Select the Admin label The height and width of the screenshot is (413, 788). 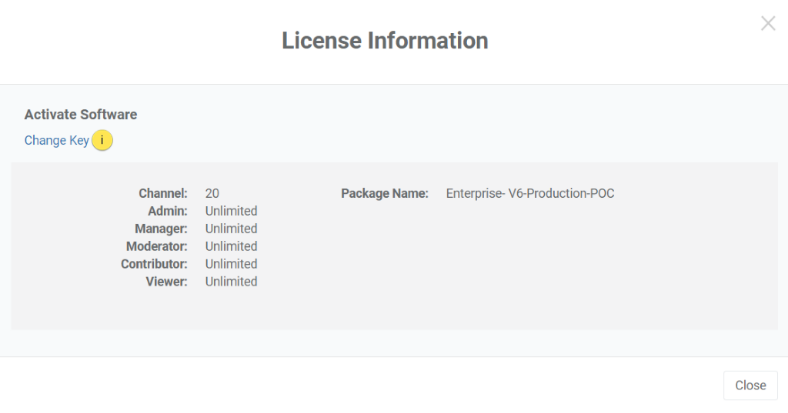[167, 211]
